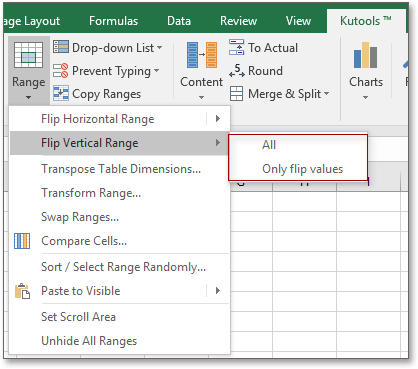
Task: Click the Prevent Typing label
Action: [111, 71]
